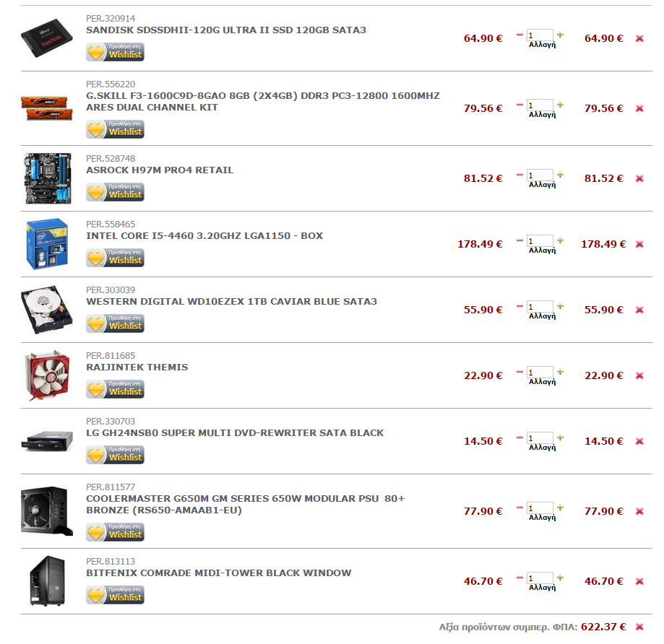Delete the Coolermaster G650M PSU from the cart
The height and width of the screenshot is (644, 664).
pyautogui.click(x=639, y=511)
